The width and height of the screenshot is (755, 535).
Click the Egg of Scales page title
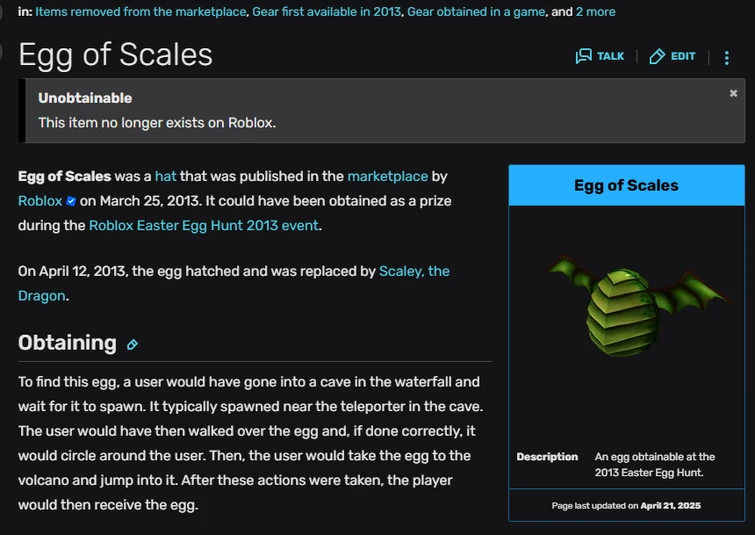[115, 55]
